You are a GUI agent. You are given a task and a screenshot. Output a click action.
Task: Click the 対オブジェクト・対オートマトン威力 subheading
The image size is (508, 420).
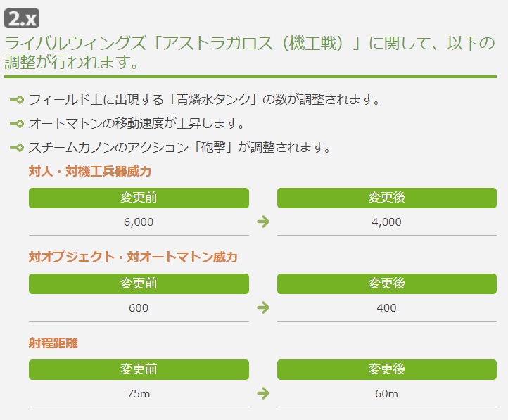pos(133,257)
